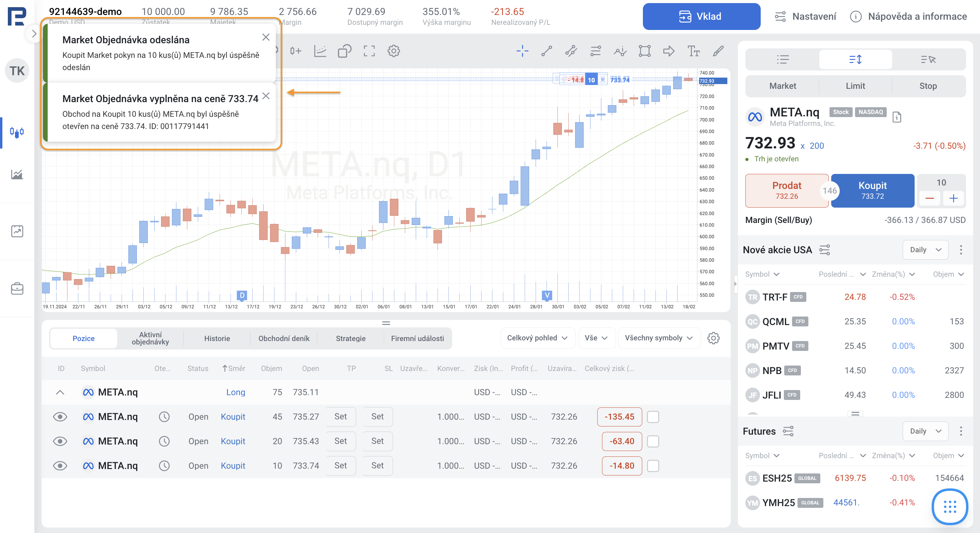Close the Market Objednávka odeslána notification
Image resolution: width=980 pixels, height=533 pixels.
[x=266, y=37]
